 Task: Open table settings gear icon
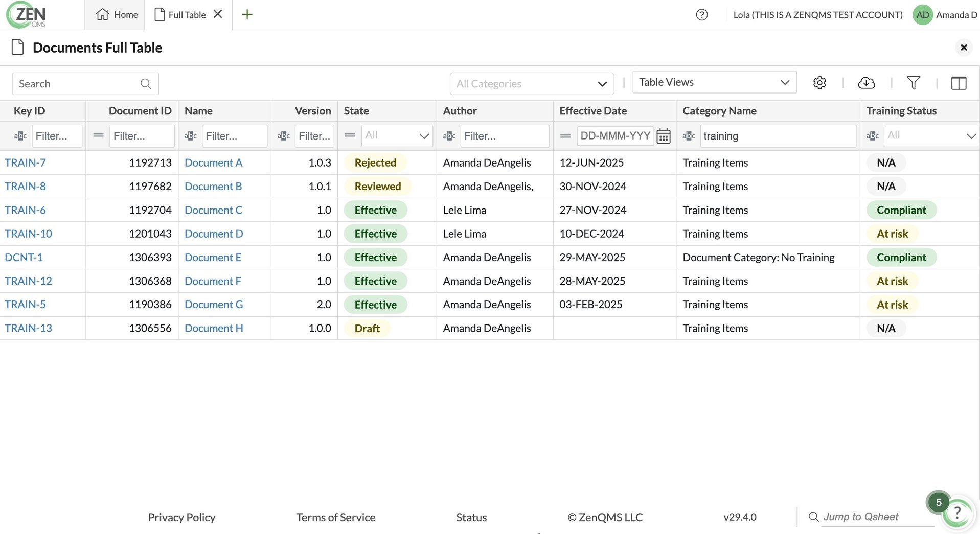pyautogui.click(x=819, y=83)
